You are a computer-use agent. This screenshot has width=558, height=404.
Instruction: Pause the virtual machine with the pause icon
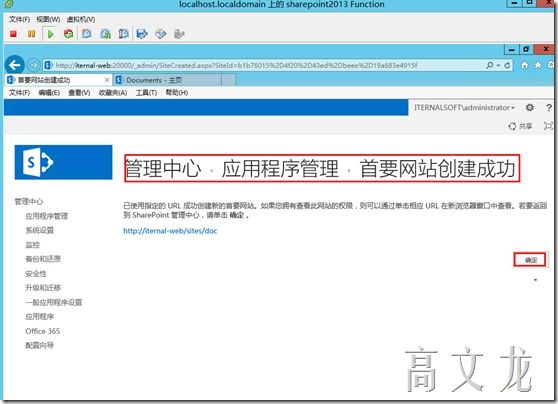(x=31, y=34)
